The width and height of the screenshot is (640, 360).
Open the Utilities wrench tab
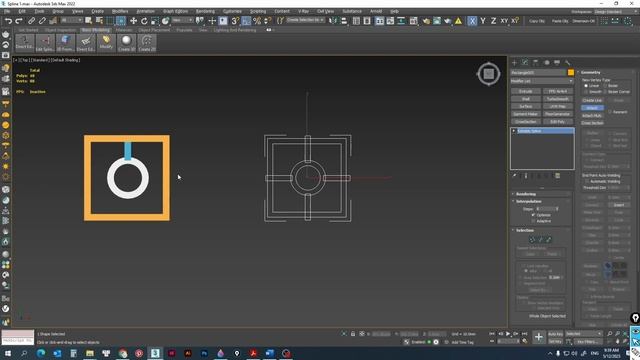tap(567, 62)
